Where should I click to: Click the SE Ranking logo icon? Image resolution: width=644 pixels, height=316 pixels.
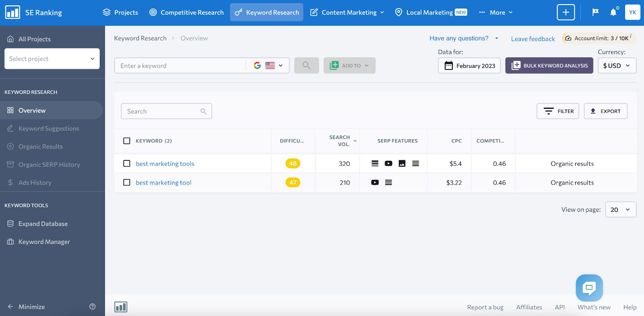pyautogui.click(x=12, y=12)
